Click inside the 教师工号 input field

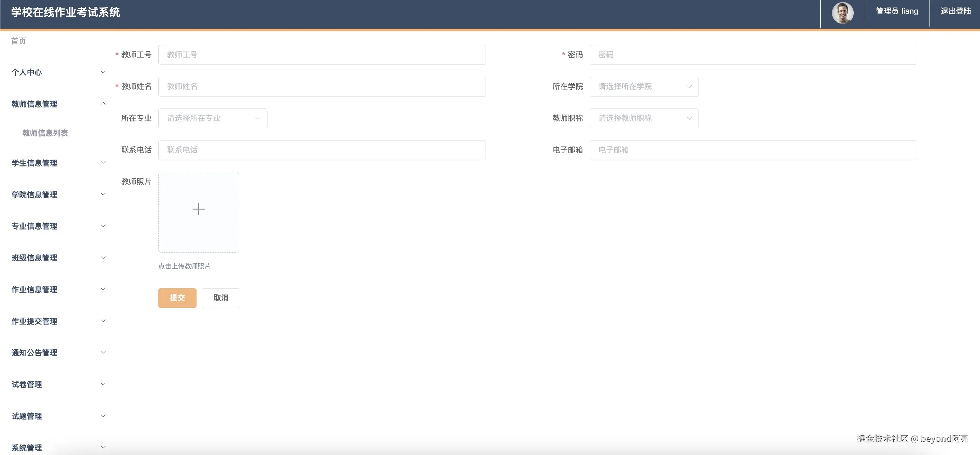321,54
